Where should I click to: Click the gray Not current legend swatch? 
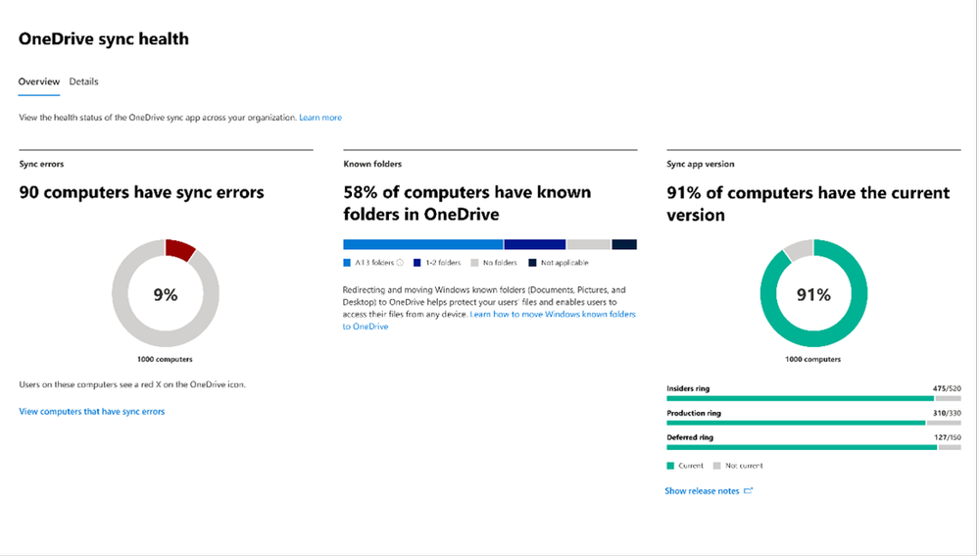(717, 466)
